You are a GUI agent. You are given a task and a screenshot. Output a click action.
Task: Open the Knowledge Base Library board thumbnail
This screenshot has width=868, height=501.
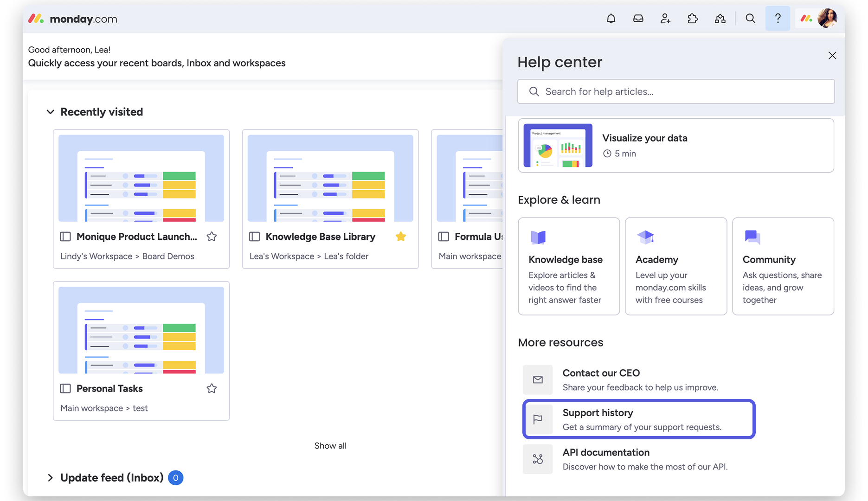coord(330,178)
